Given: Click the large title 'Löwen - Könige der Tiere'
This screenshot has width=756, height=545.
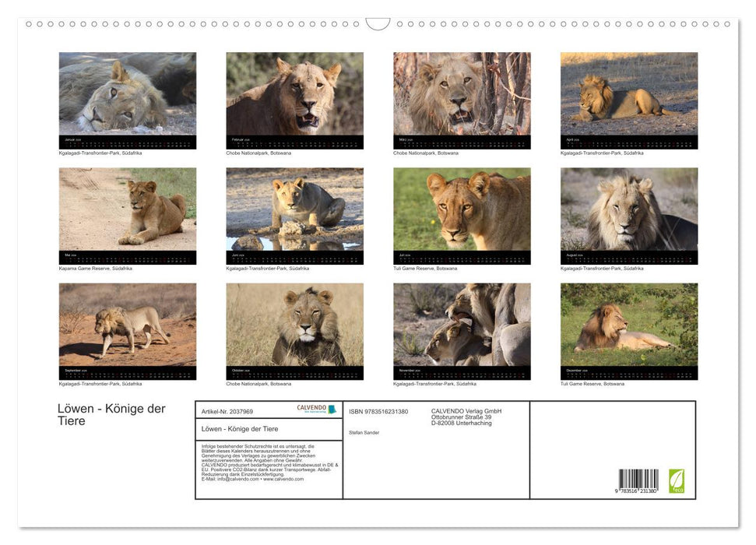Looking at the screenshot, I should tap(111, 415).
